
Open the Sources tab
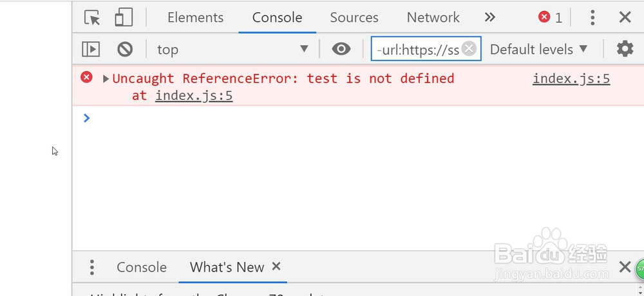pyautogui.click(x=354, y=17)
